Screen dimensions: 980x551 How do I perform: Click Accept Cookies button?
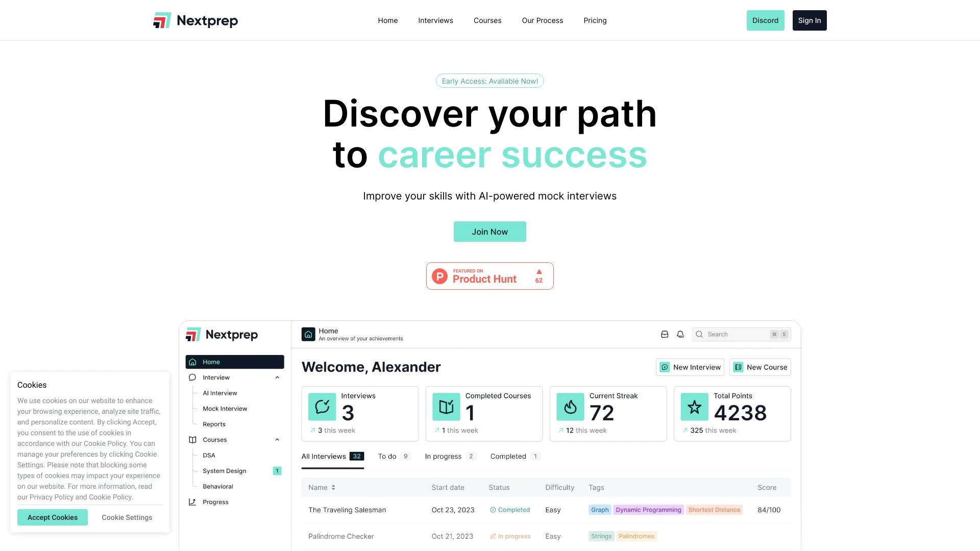point(53,517)
